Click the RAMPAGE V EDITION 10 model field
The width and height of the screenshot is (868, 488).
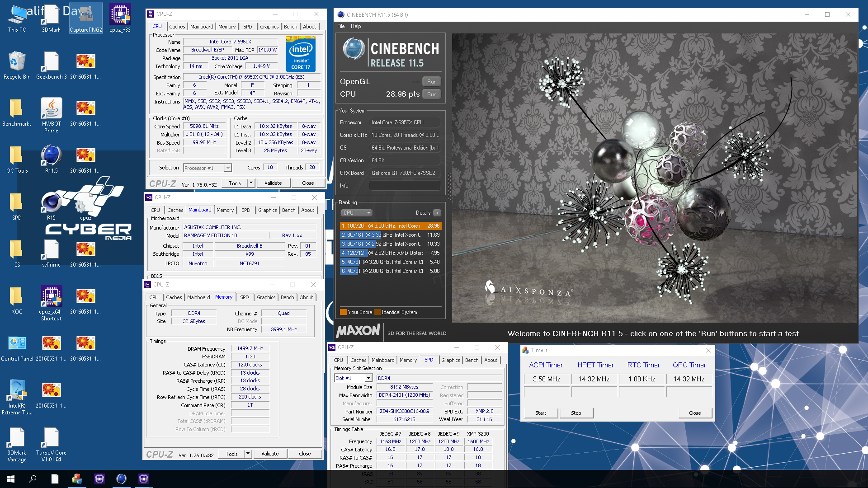coord(224,236)
